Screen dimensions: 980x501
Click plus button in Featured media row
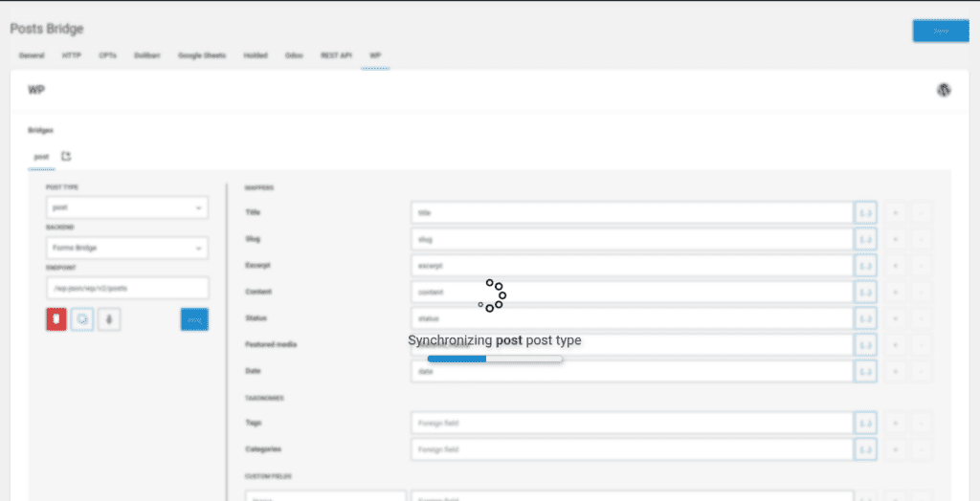[x=895, y=345]
